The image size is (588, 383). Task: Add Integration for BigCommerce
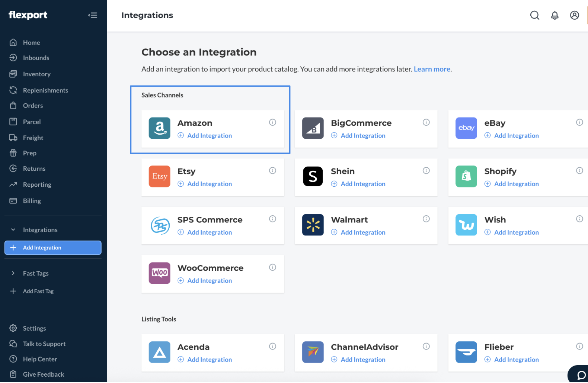pyautogui.click(x=358, y=136)
